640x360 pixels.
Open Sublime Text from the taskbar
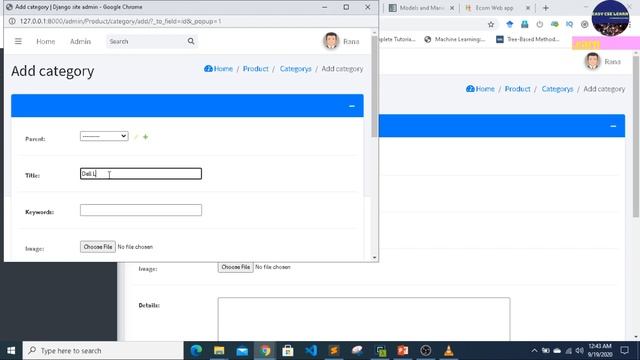click(x=334, y=351)
